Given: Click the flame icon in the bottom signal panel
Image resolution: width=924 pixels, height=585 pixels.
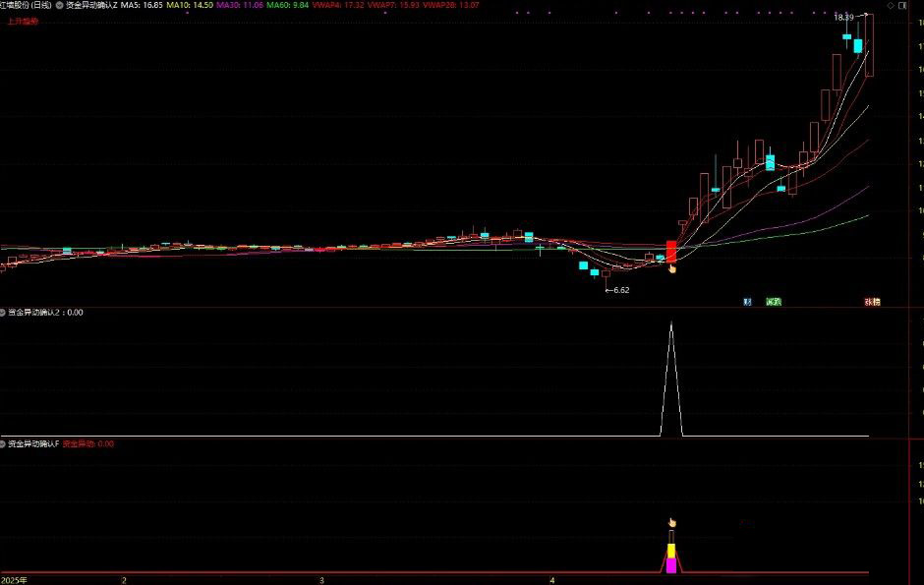Looking at the screenshot, I should pyautogui.click(x=671, y=522).
